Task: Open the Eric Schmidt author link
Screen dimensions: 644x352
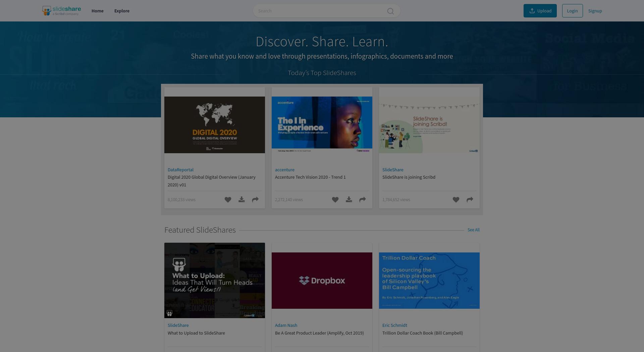Action: [394, 325]
